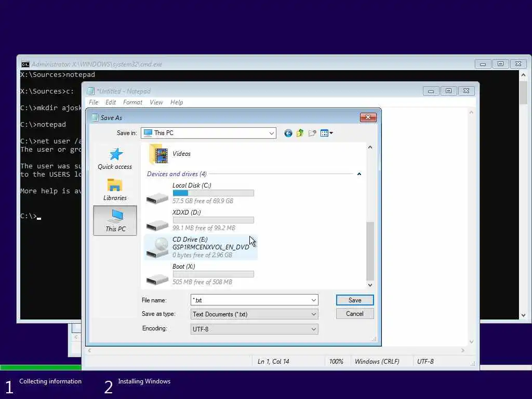Select Quick access in the places bar
This screenshot has height=399, width=532.
[115, 158]
